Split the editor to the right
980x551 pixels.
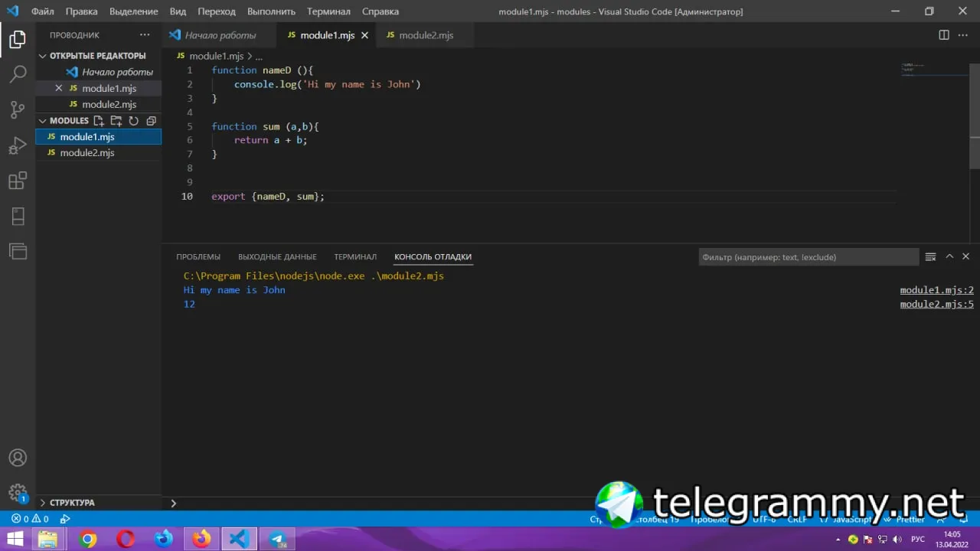944,35
